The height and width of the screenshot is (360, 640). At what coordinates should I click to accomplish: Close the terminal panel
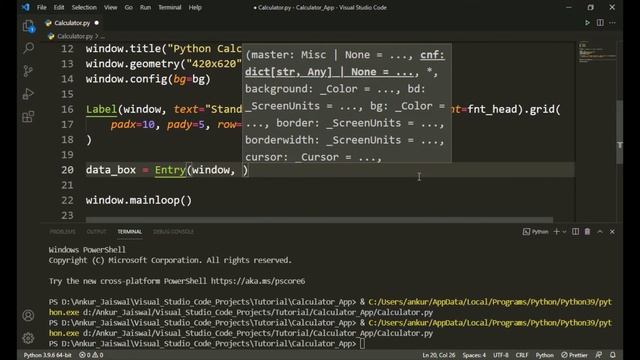pos(612,231)
